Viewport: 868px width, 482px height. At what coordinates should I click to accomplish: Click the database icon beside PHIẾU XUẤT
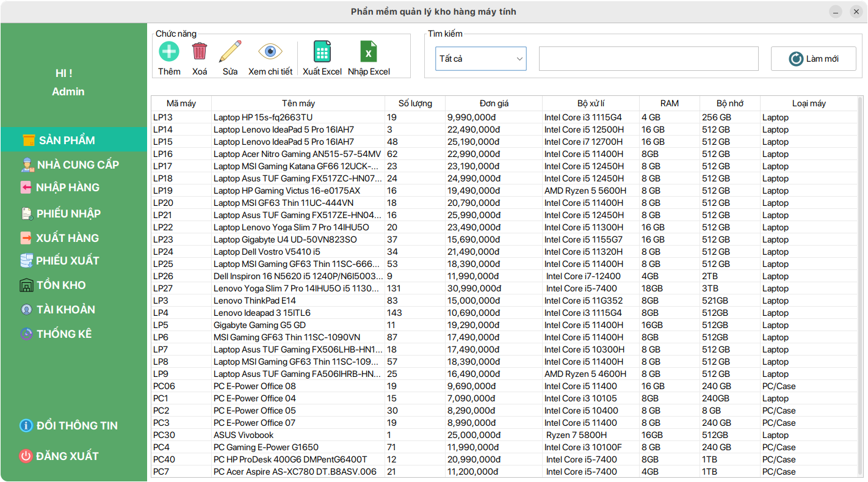click(26, 261)
